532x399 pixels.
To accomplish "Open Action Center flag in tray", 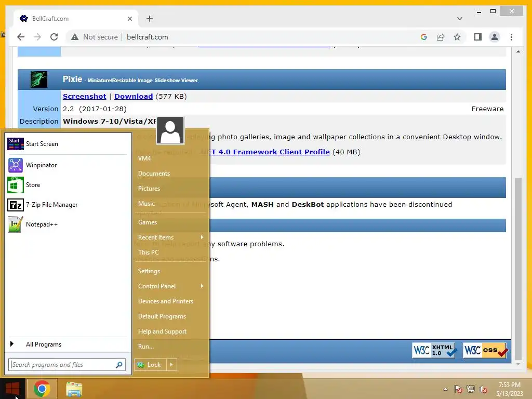I will [458, 389].
